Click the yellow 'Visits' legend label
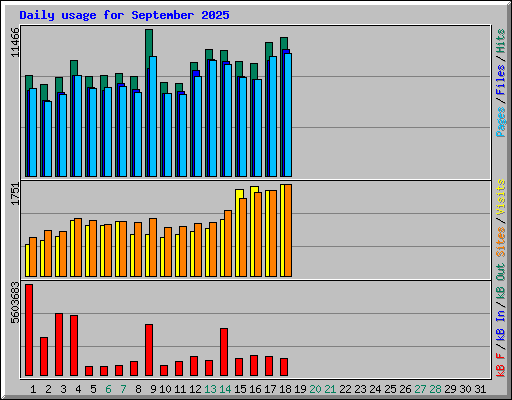 coord(501,197)
